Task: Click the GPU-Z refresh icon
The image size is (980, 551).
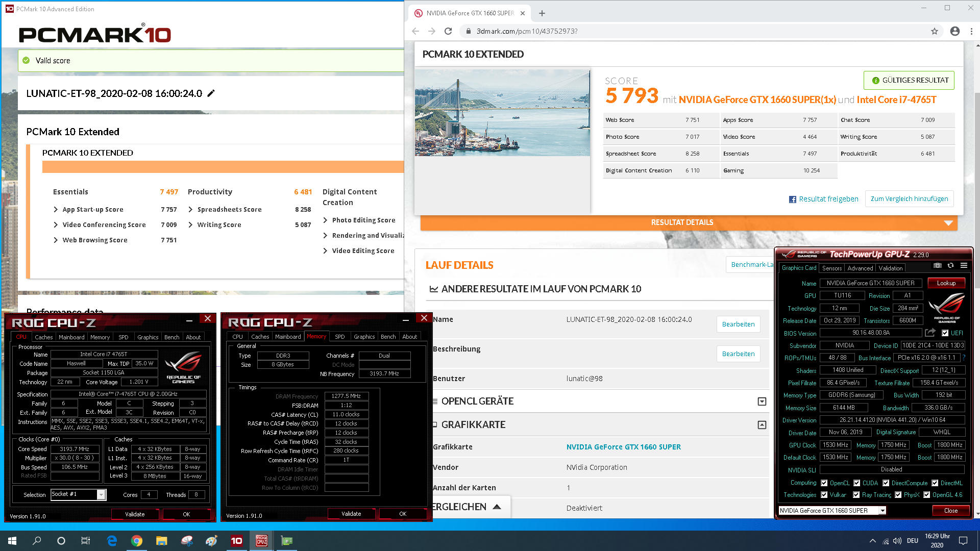Action: [950, 266]
